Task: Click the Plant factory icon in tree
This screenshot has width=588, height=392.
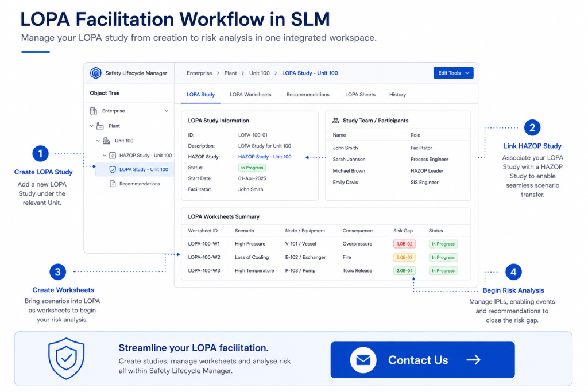Action: pos(100,126)
